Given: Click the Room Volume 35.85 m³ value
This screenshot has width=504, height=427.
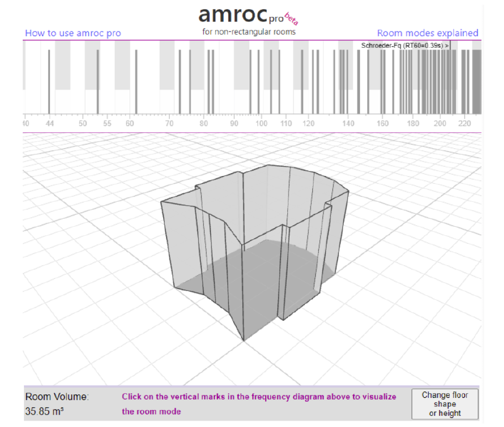Looking at the screenshot, I should click(x=44, y=411).
